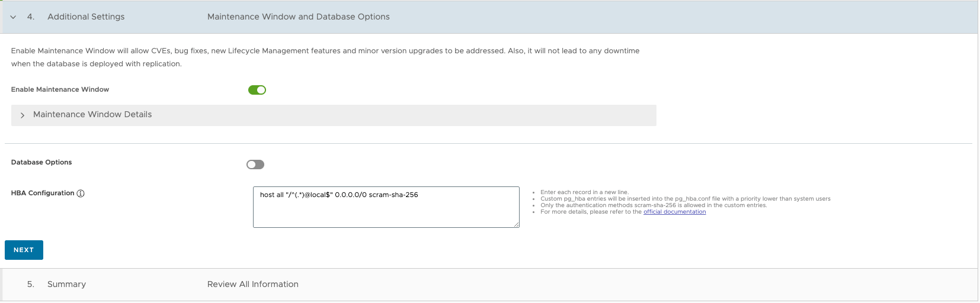Click the step number 5 label
This screenshot has height=303, width=980.
coord(31,284)
